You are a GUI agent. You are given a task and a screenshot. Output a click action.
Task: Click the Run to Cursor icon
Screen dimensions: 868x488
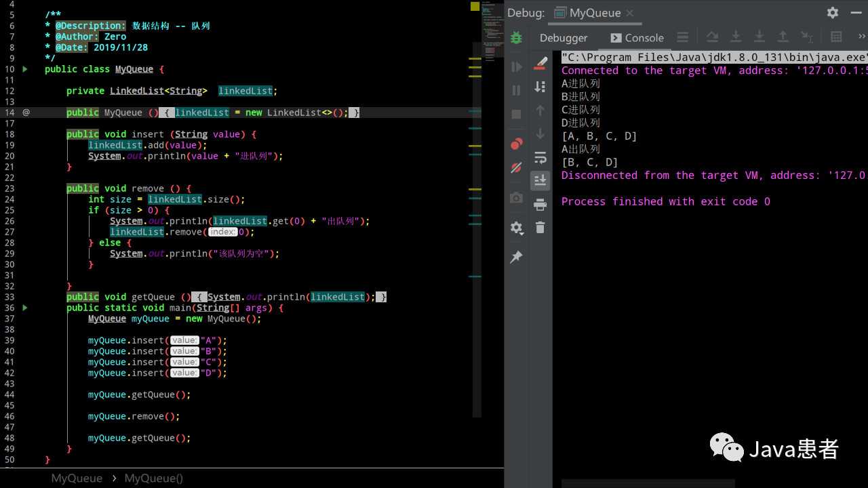pyautogui.click(x=806, y=37)
